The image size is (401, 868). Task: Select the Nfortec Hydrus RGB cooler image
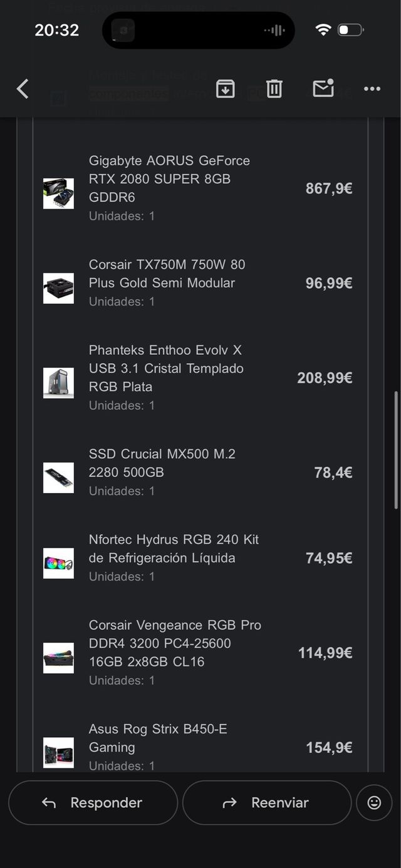58,563
